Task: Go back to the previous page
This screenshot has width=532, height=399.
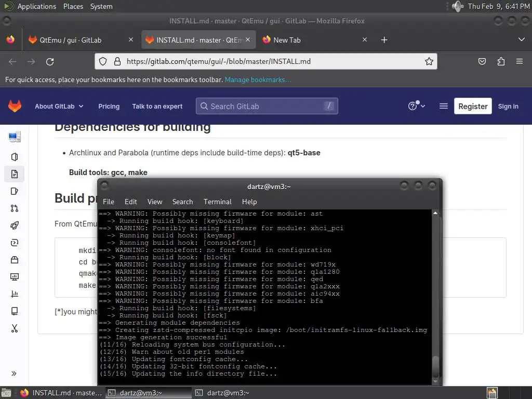Action: tap(12, 61)
